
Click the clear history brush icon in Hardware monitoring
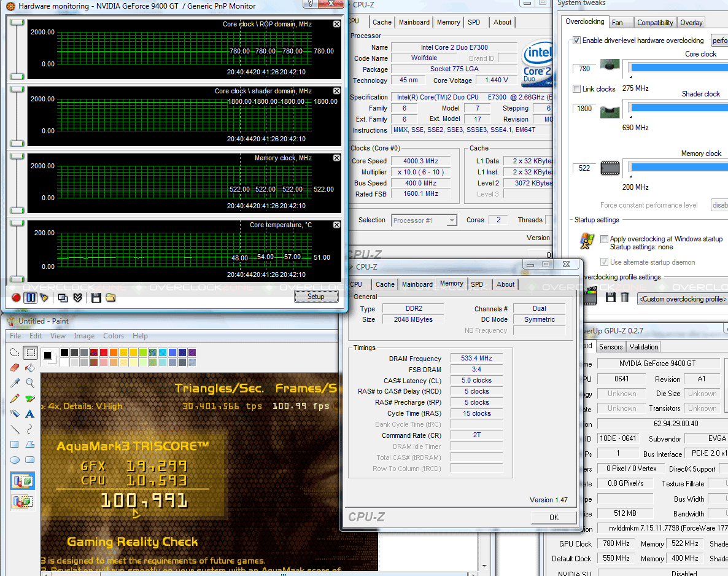(45, 298)
